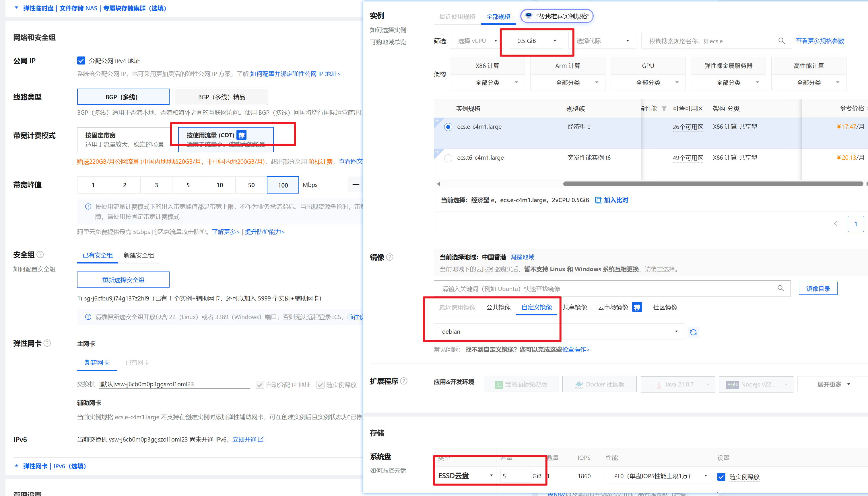Click the help icon next to 扩展程序
The height and width of the screenshot is (496, 868).
click(x=404, y=381)
